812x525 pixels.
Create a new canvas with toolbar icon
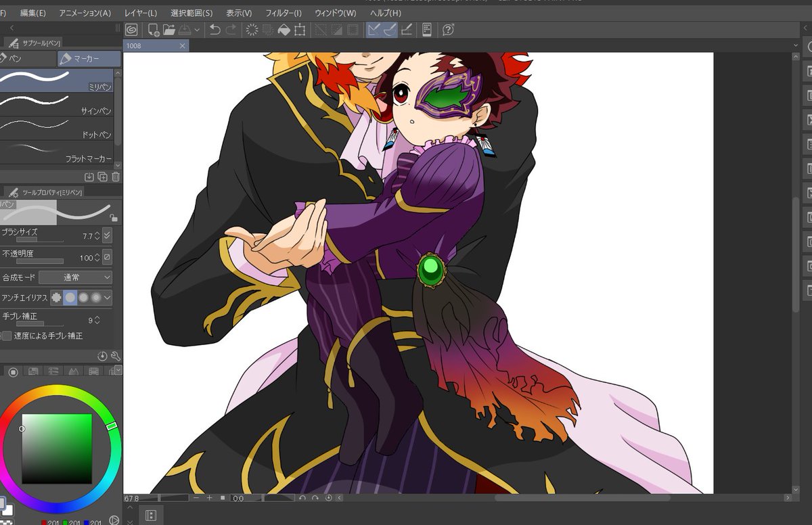tap(154, 30)
